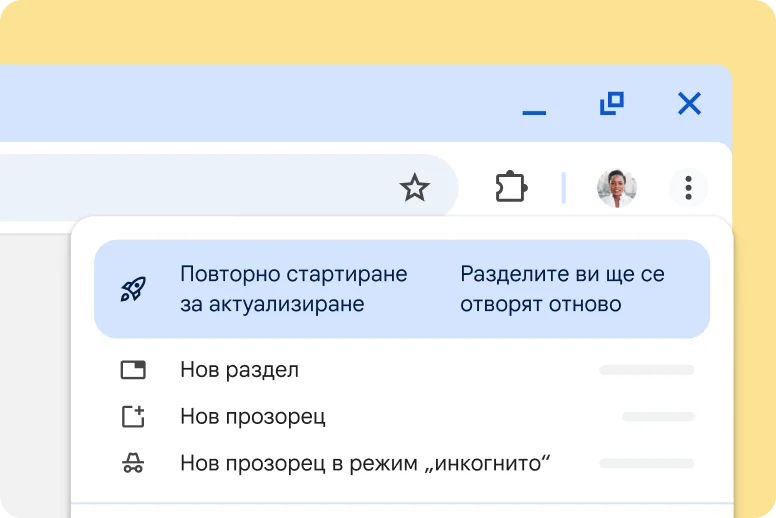
Task: Click the shortcut placeholder beside Нов раздел
Action: tap(646, 370)
